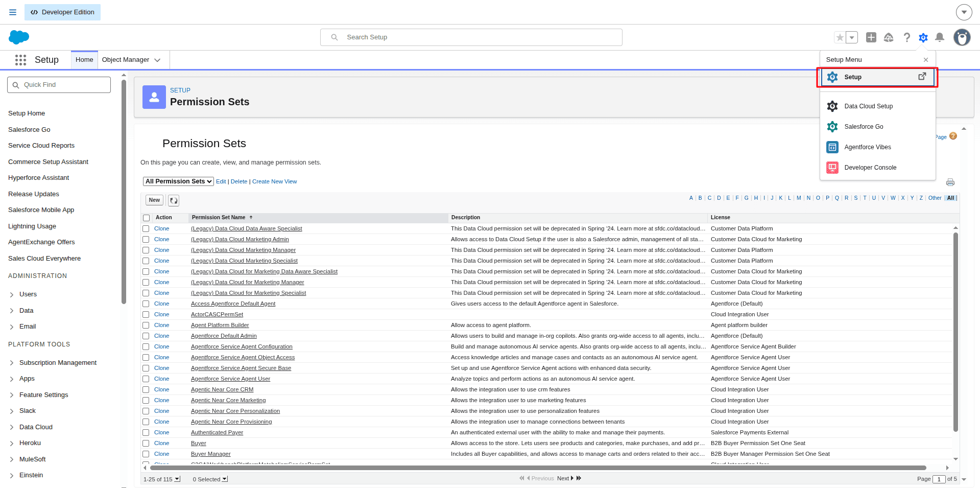Click the Edit view link

tap(221, 181)
